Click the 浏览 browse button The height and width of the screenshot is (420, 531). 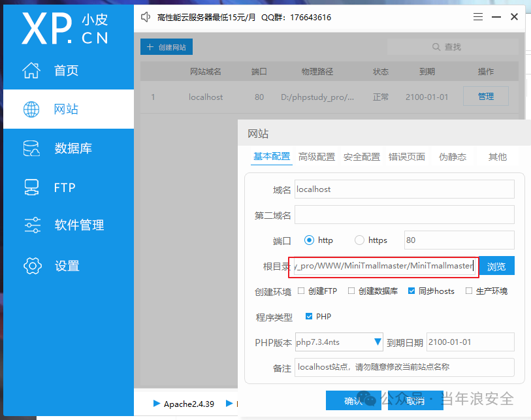496,266
